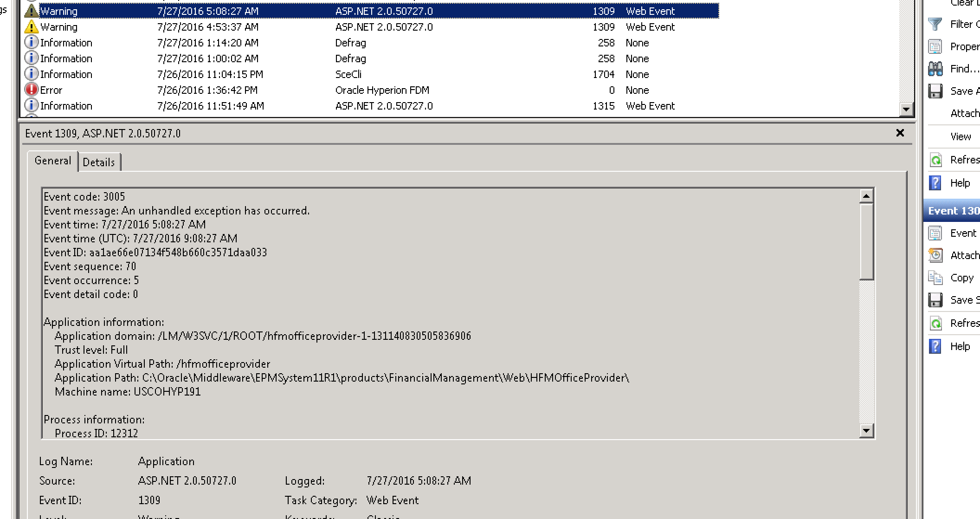The image size is (980, 519).
Task: Click the lower blue Help question icon
Action: tap(935, 346)
